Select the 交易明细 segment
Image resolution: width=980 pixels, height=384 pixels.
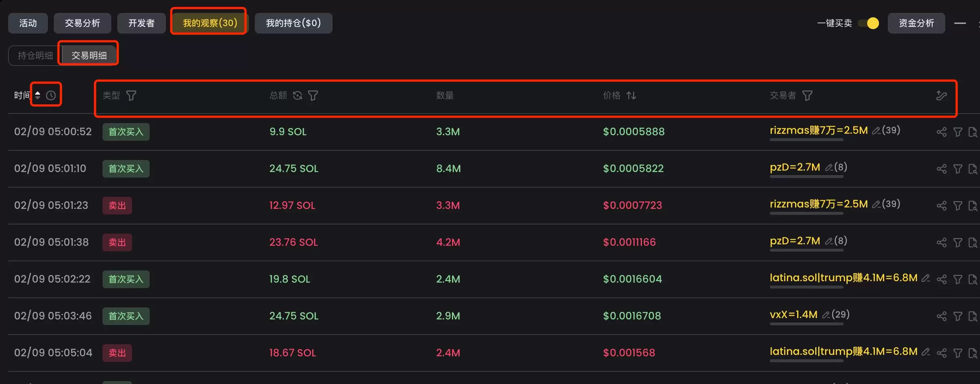tap(89, 56)
